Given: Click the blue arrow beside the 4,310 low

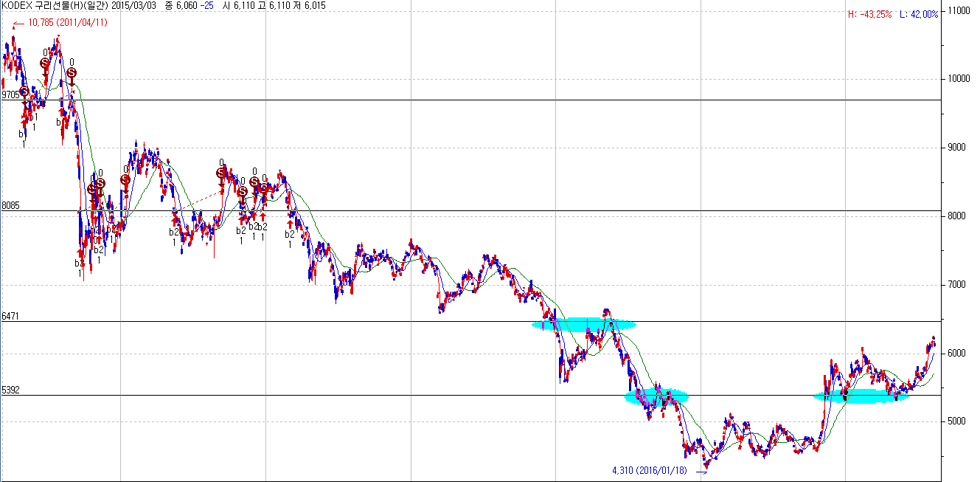Looking at the screenshot, I should [x=701, y=471].
